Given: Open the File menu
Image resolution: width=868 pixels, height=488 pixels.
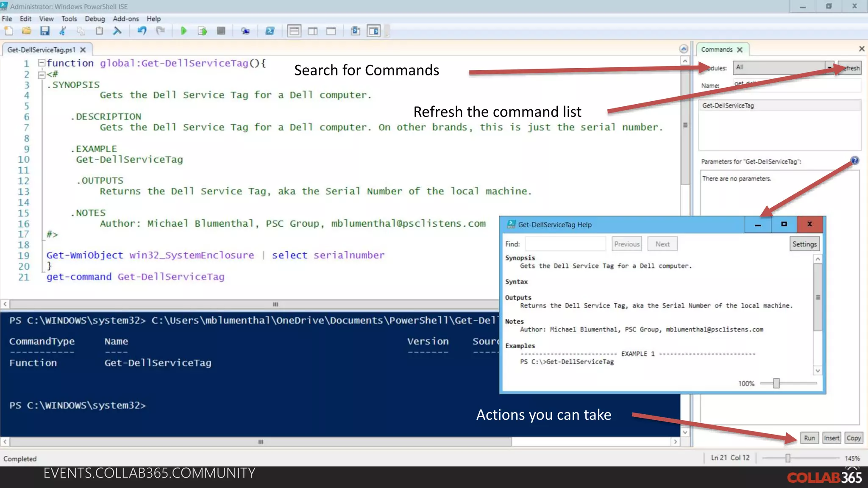Looking at the screenshot, I should [x=7, y=19].
